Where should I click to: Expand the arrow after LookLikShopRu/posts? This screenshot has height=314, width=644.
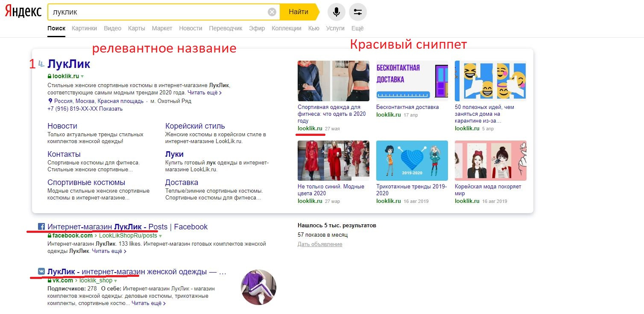[x=161, y=236]
